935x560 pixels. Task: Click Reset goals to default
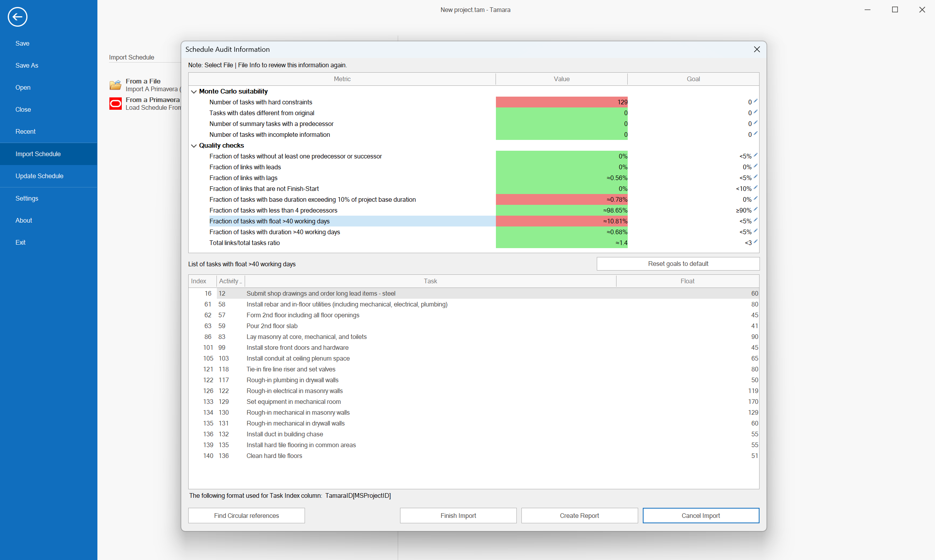coord(678,264)
